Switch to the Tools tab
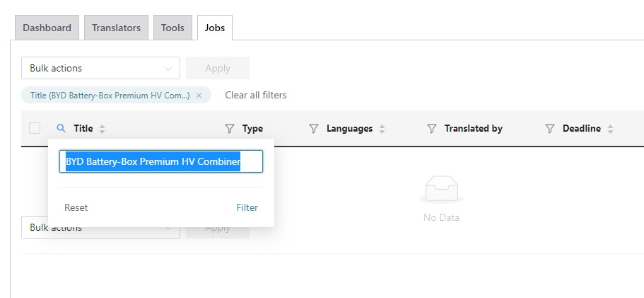The image size is (644, 298). coord(172,28)
